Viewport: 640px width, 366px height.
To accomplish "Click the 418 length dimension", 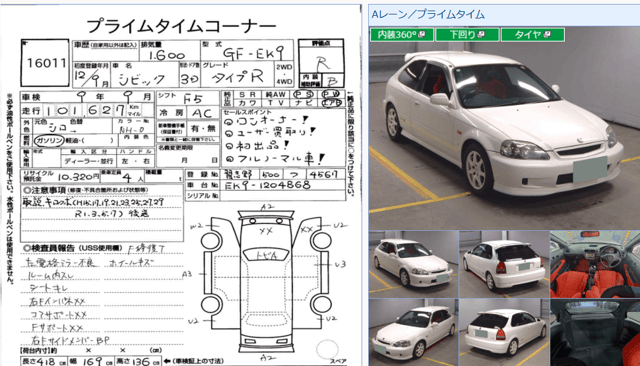I will [47, 362].
